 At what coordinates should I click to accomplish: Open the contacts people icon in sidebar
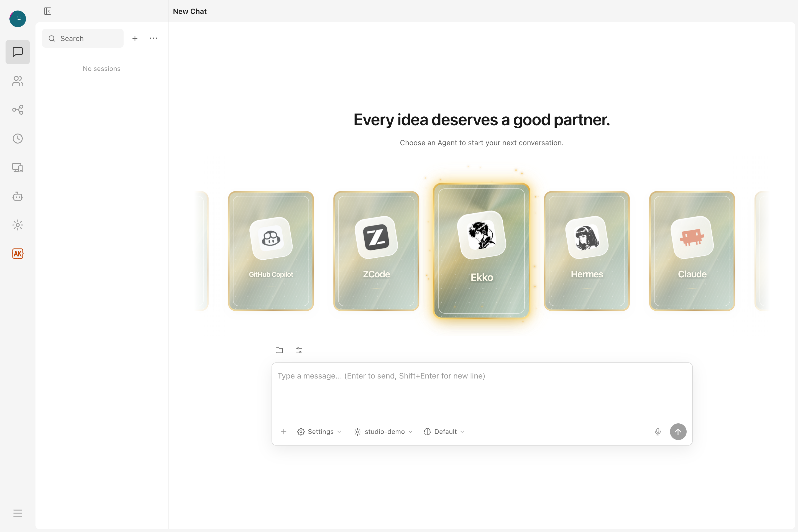tap(18, 81)
